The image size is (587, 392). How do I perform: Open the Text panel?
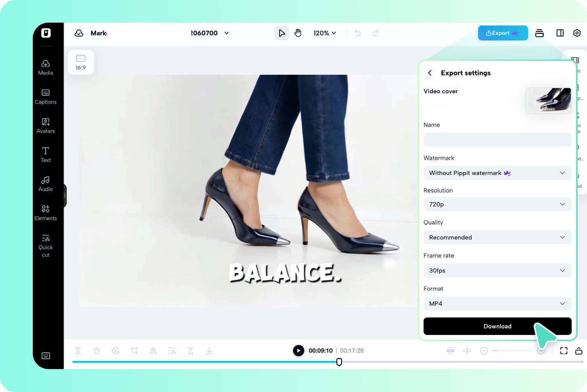[46, 155]
